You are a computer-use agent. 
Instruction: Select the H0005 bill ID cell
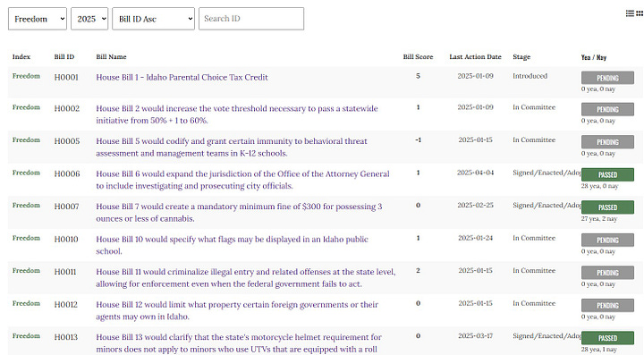click(x=67, y=141)
